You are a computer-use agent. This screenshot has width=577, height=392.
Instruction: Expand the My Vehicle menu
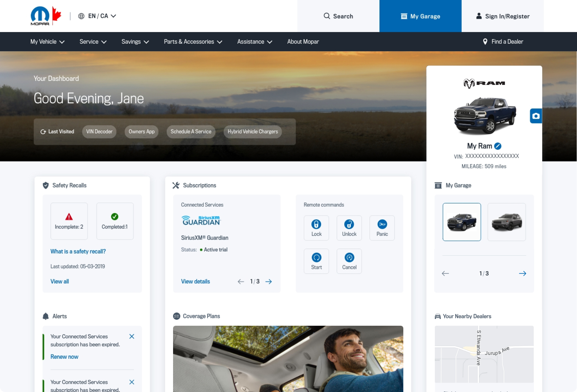[x=47, y=42]
